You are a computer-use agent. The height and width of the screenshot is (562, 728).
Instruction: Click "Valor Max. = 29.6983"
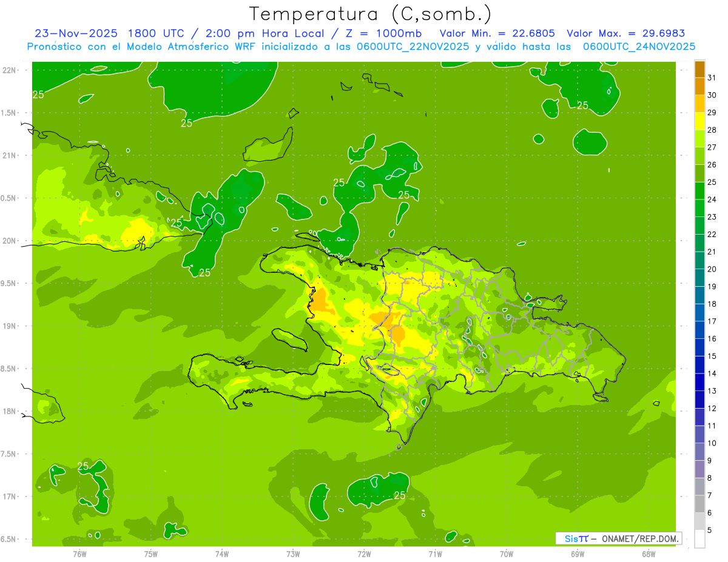626,33
